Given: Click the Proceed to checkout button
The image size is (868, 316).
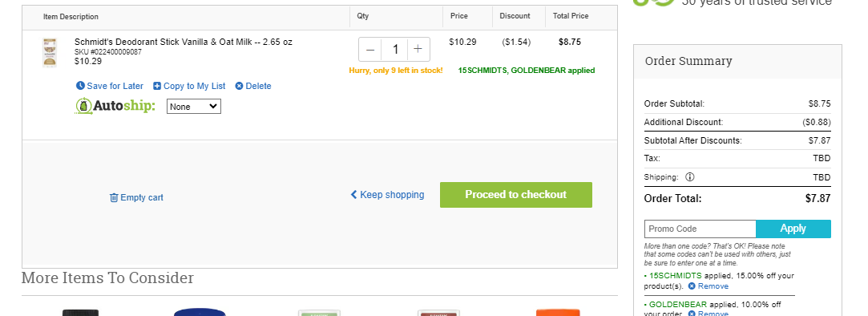Looking at the screenshot, I should [x=516, y=195].
